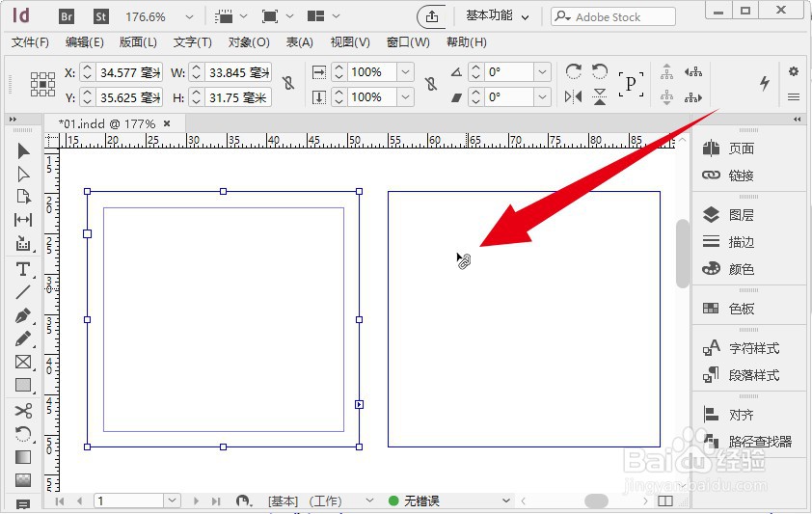Open the 基本功能 workspace dropdown
The image size is (812, 514).
498,16
